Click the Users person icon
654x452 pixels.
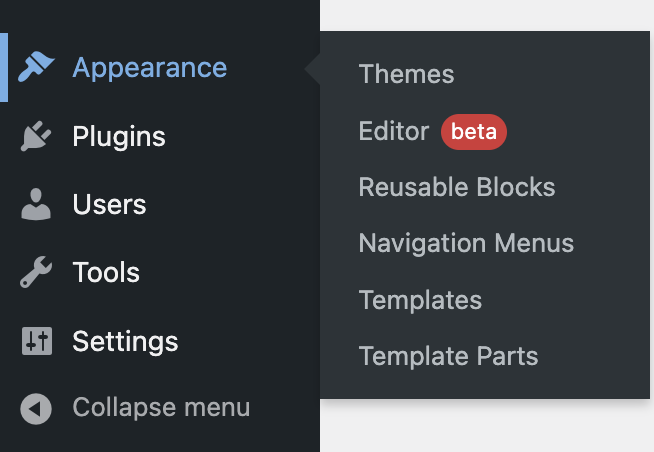coord(36,205)
